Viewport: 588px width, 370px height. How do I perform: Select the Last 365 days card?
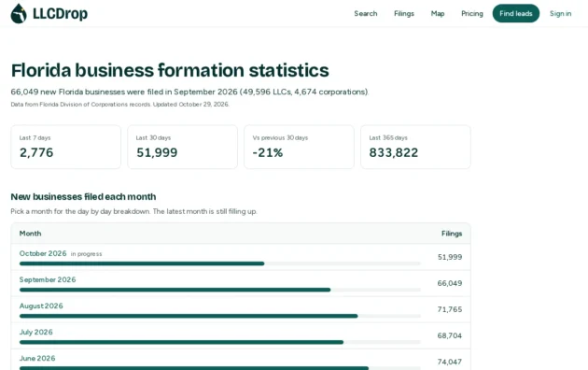tap(416, 147)
